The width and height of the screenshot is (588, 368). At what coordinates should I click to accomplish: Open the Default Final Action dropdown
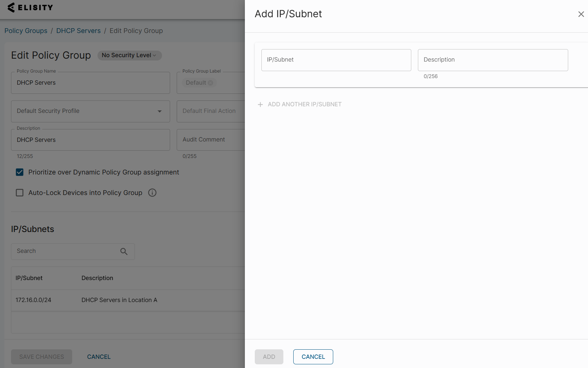tap(210, 111)
